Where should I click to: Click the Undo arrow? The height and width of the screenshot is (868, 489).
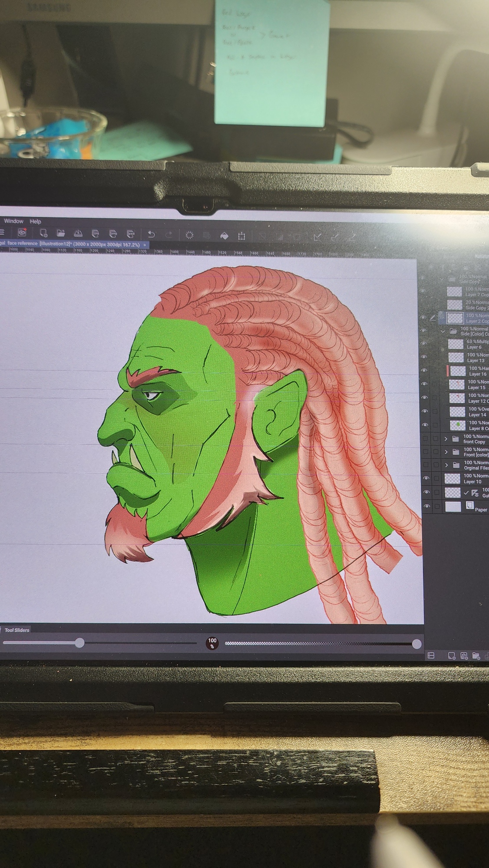[x=151, y=235]
